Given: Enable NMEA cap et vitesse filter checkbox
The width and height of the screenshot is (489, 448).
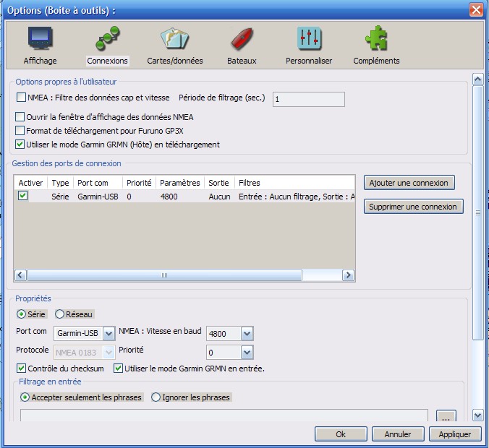Looking at the screenshot, I should 21,98.
